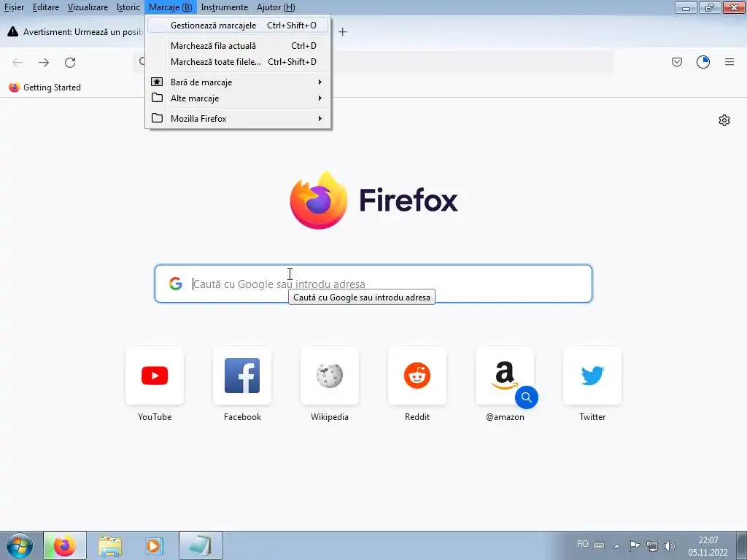Open the Windows Start menu
This screenshot has width=747, height=560.
pos(20,545)
